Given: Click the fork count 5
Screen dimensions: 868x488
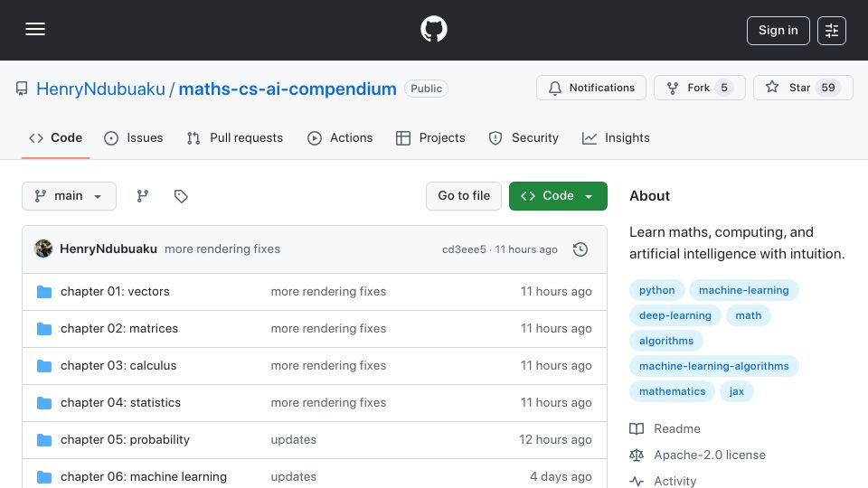Looking at the screenshot, I should tap(724, 88).
